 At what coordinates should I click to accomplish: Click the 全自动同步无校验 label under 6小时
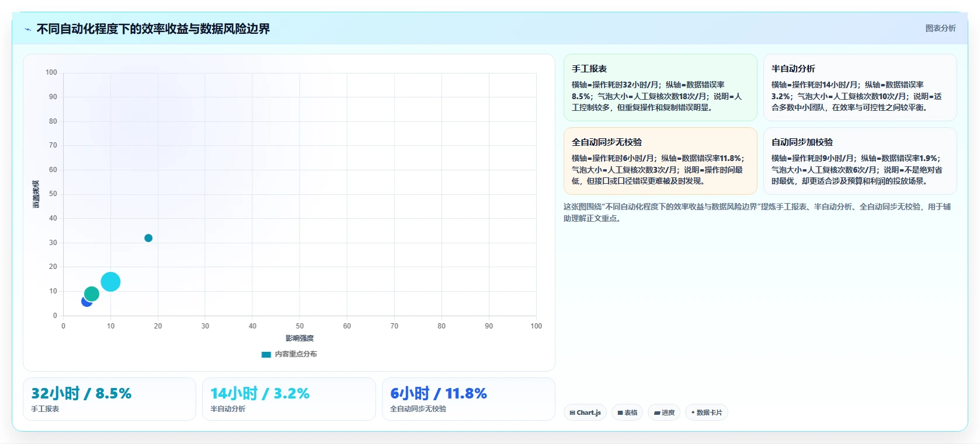tap(418, 409)
